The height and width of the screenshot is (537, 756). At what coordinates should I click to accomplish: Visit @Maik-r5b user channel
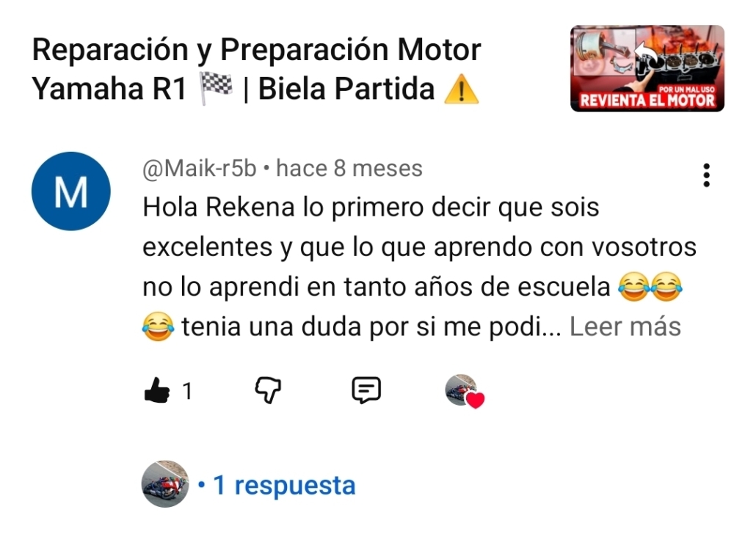pyautogui.click(x=199, y=169)
